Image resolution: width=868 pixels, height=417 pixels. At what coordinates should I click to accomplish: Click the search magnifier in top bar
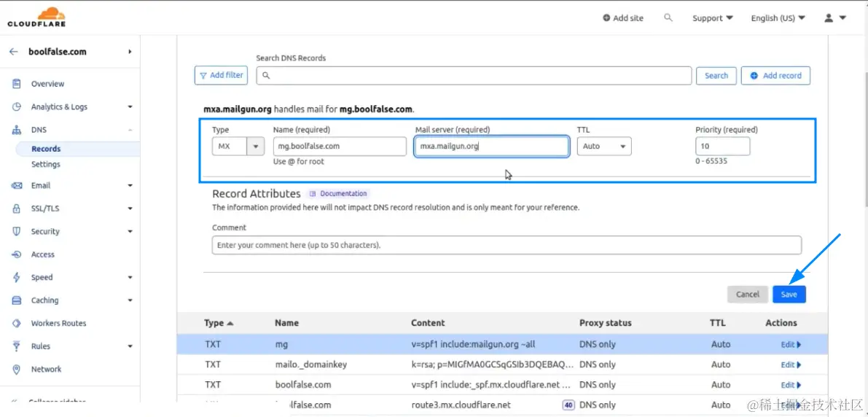tap(668, 17)
